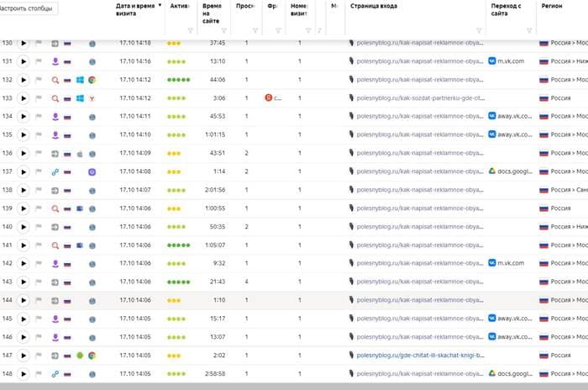Click the Chrome browser icon in row 147
This screenshot has width=588, height=390.
click(x=92, y=356)
